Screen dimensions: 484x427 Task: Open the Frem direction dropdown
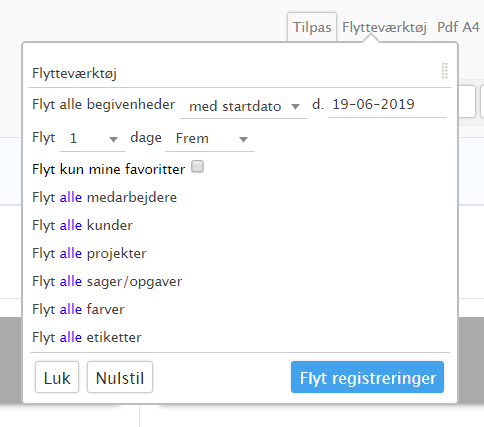pos(210,139)
